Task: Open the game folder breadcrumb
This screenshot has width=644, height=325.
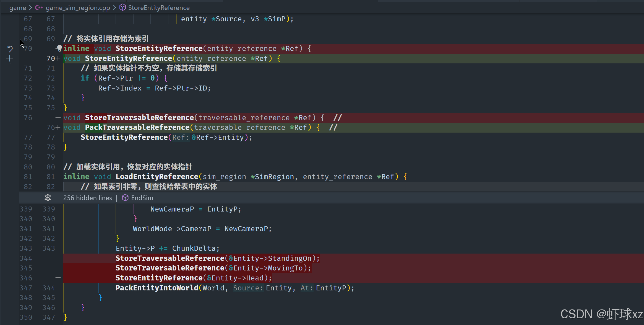Action: click(18, 8)
